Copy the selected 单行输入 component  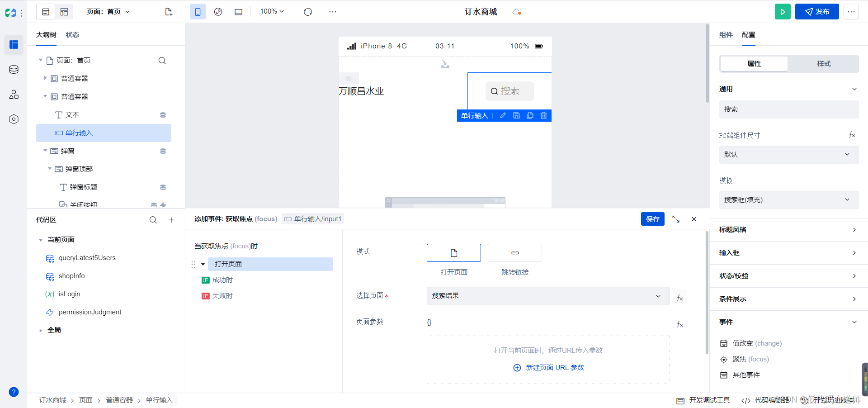pyautogui.click(x=530, y=116)
